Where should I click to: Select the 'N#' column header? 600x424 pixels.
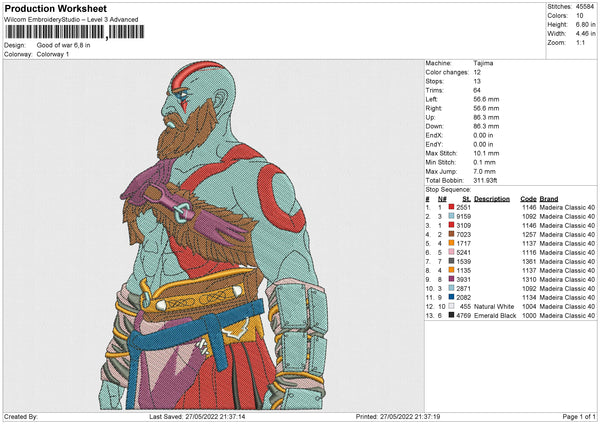coord(442,199)
